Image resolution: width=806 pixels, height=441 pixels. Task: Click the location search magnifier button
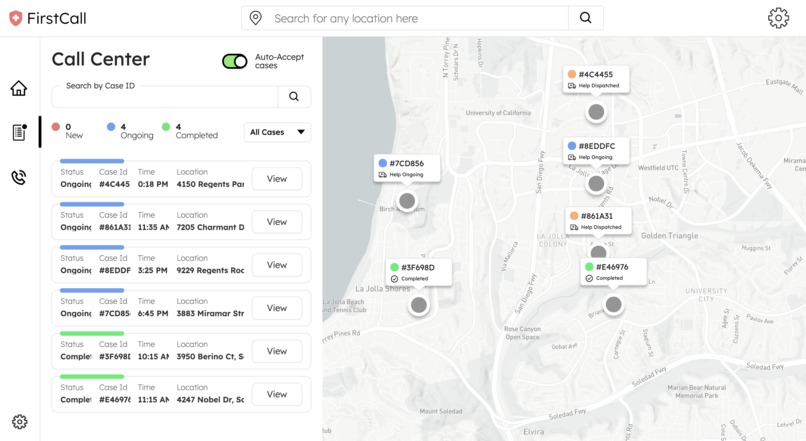coord(585,18)
